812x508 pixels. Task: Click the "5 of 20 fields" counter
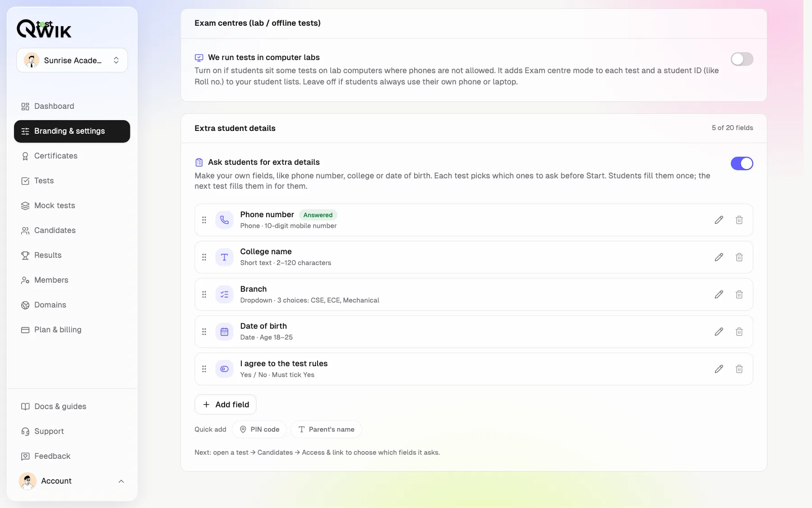(x=733, y=128)
